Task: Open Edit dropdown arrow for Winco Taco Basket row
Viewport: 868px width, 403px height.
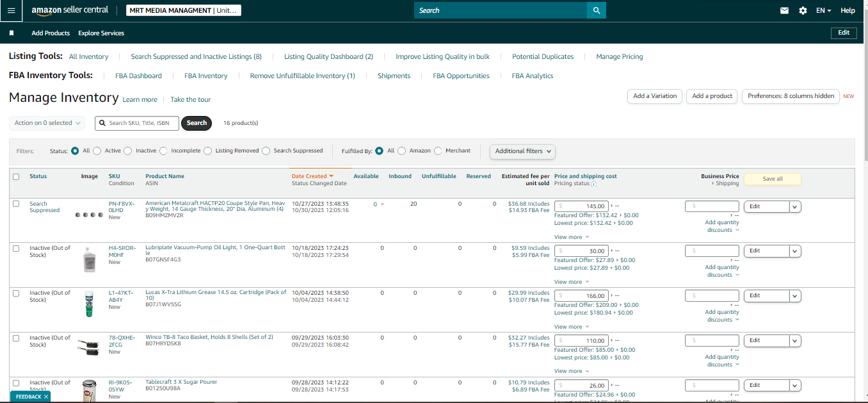Action: tap(795, 341)
